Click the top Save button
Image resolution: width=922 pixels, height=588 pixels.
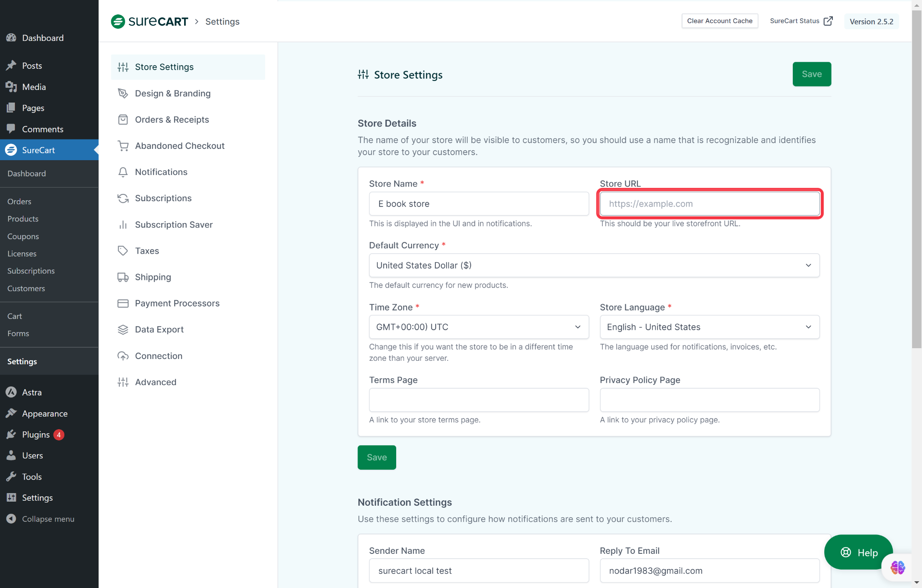[811, 74]
